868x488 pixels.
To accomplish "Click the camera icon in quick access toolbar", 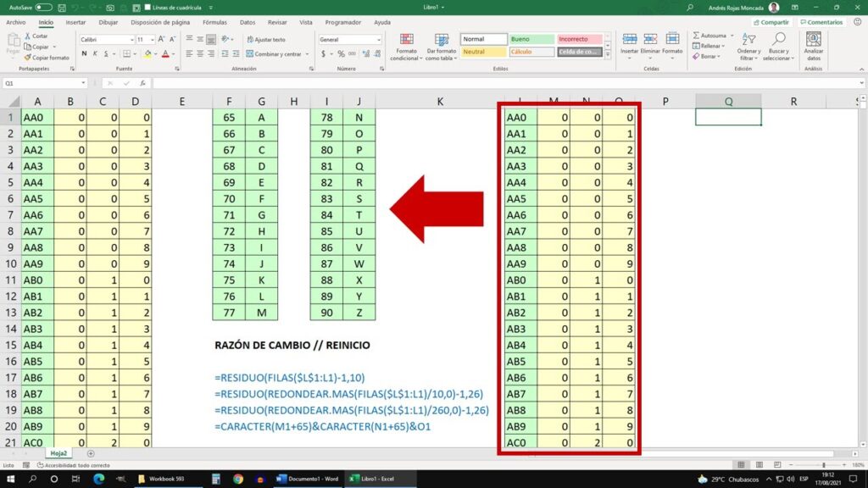I will point(110,8).
